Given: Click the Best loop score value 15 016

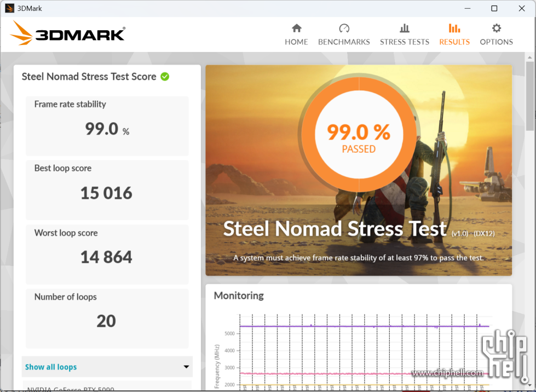Looking at the screenshot, I should click(x=106, y=193).
